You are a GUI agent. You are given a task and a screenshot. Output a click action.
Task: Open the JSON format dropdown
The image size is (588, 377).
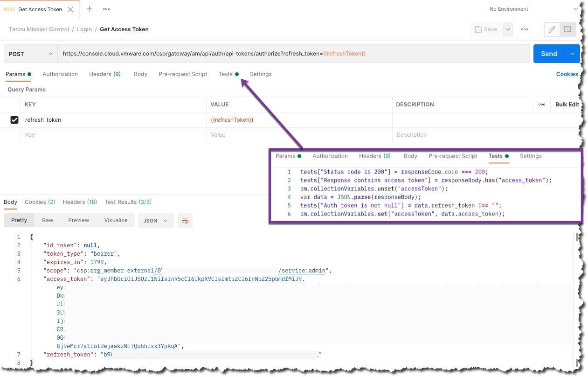pos(156,221)
